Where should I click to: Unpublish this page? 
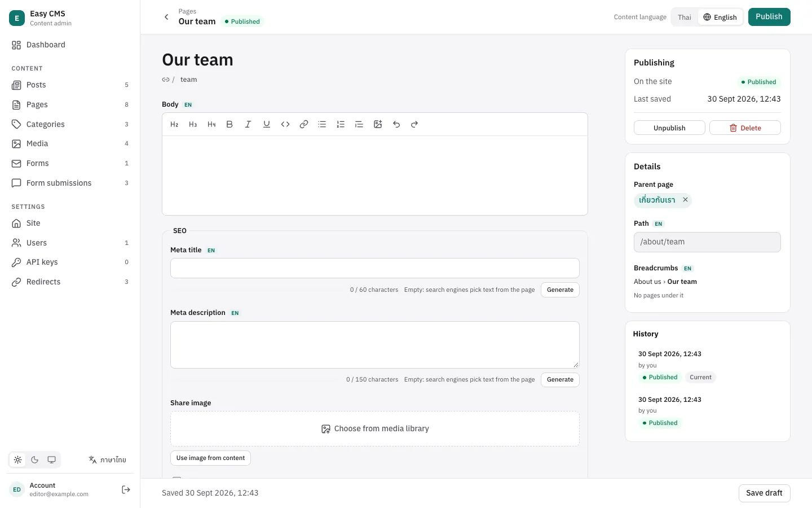(x=669, y=128)
